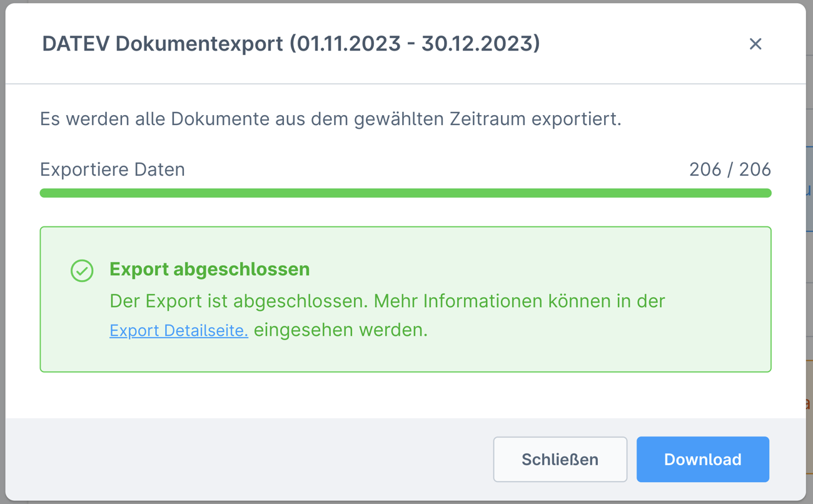
Task: Click the circle around the checkmark icon
Action: pos(82,271)
